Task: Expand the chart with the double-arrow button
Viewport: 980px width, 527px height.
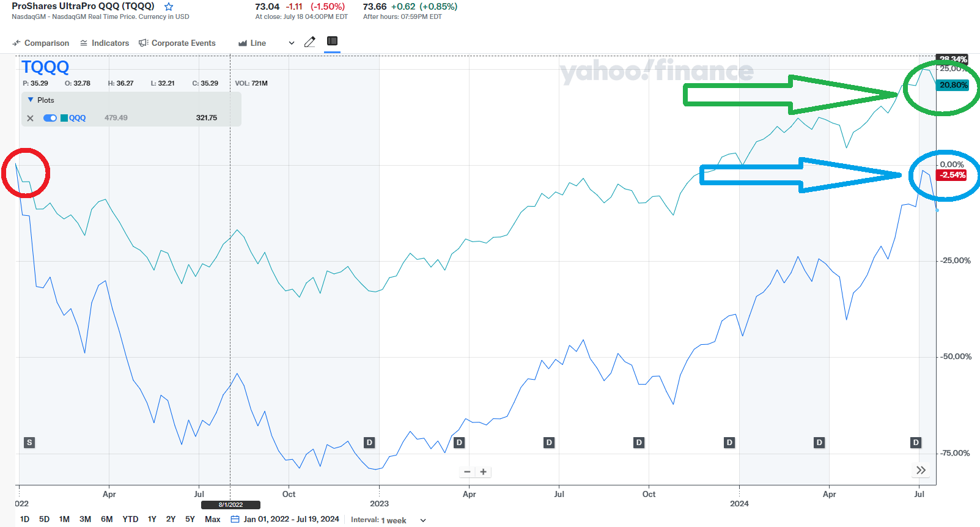Action: coord(921,470)
